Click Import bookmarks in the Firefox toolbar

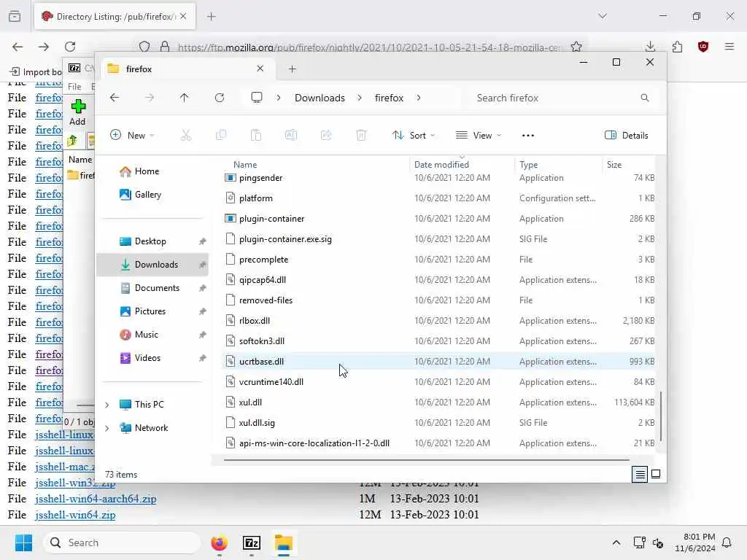[x=36, y=72]
